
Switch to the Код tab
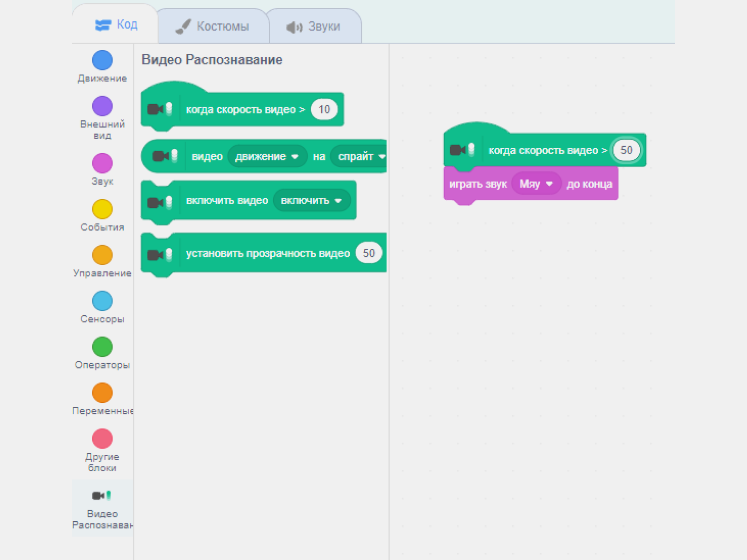tap(116, 24)
